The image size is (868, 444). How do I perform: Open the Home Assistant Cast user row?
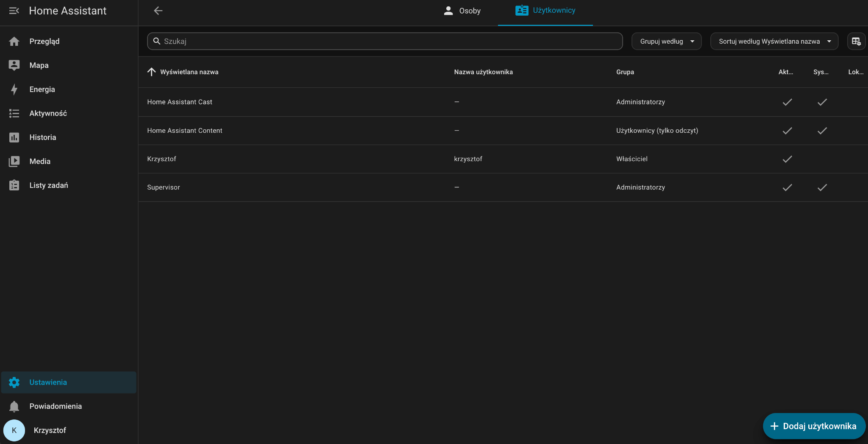[503, 102]
